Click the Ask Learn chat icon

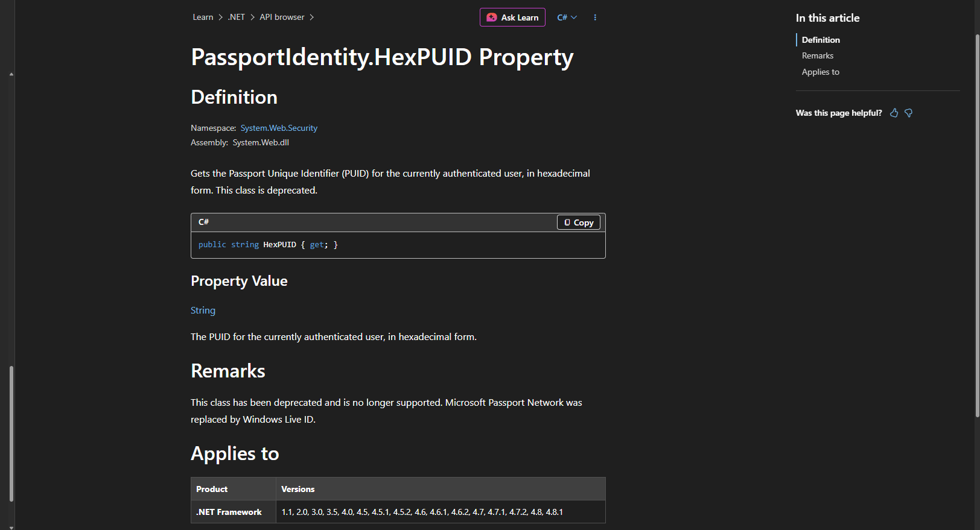click(x=492, y=17)
